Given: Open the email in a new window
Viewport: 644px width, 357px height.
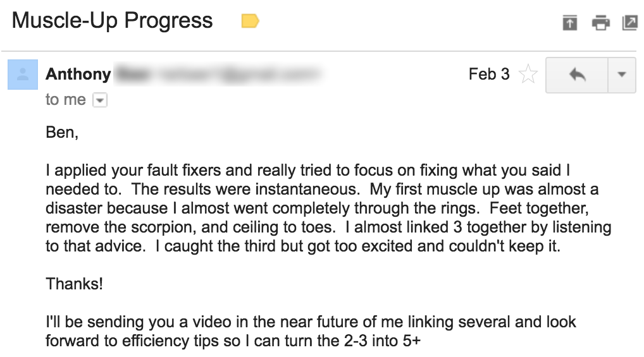Looking at the screenshot, I should pyautogui.click(x=630, y=22).
